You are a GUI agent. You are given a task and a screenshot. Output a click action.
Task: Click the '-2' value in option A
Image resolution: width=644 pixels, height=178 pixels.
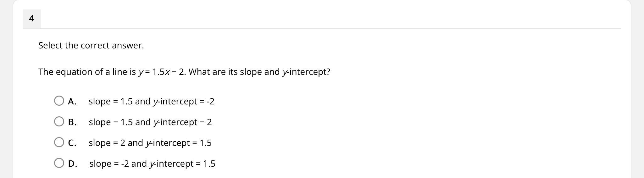(210, 102)
